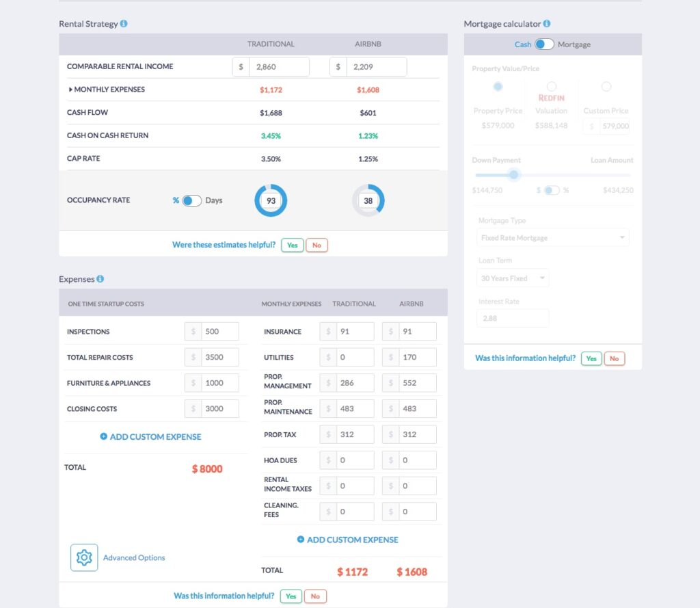Select the Custom Price radio button
700x608 pixels.
tap(606, 86)
